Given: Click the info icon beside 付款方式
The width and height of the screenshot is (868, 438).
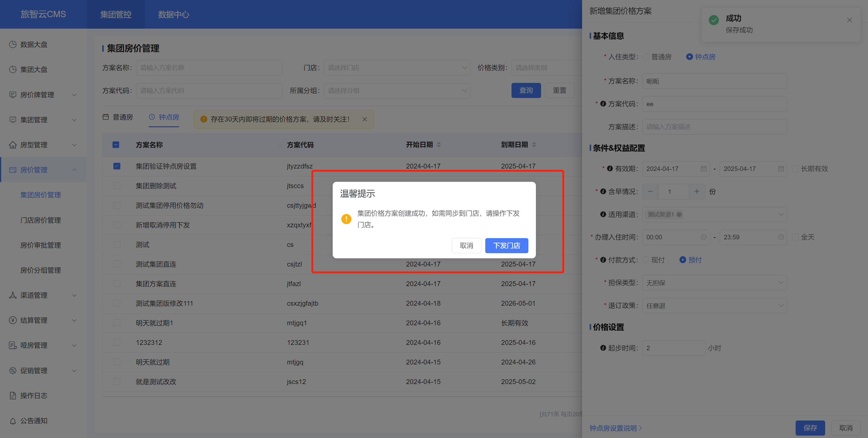Looking at the screenshot, I should [603, 260].
